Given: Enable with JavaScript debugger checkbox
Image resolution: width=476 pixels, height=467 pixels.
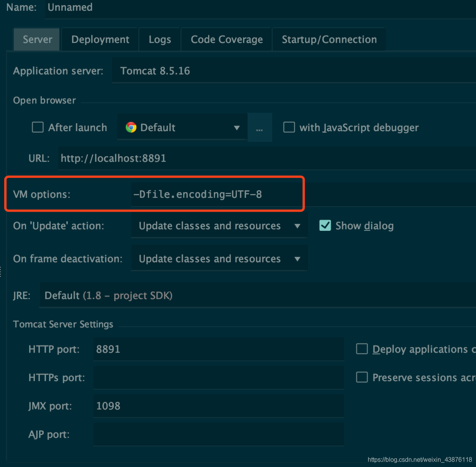Looking at the screenshot, I should (289, 127).
